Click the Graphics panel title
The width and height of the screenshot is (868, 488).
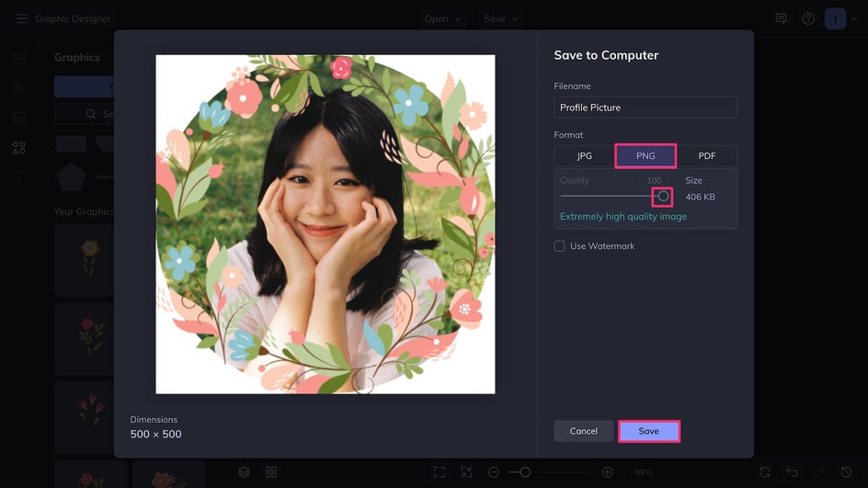[x=77, y=58]
